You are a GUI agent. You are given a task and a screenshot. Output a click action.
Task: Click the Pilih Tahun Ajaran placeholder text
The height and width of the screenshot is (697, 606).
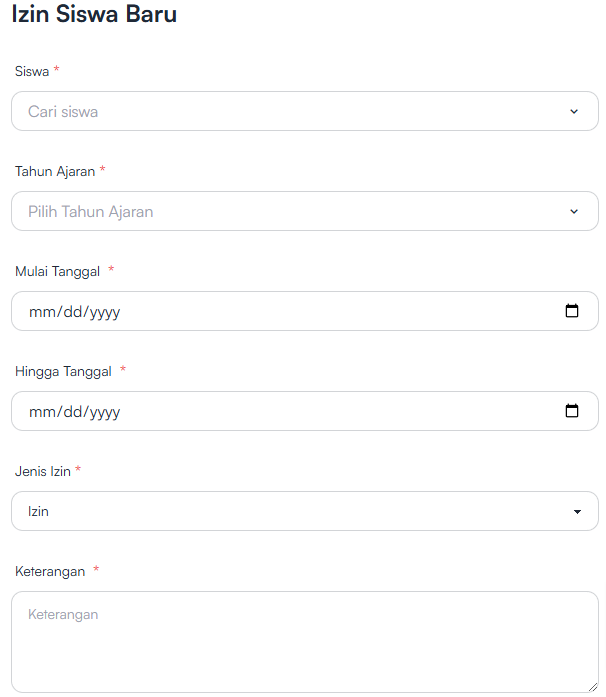click(x=91, y=212)
